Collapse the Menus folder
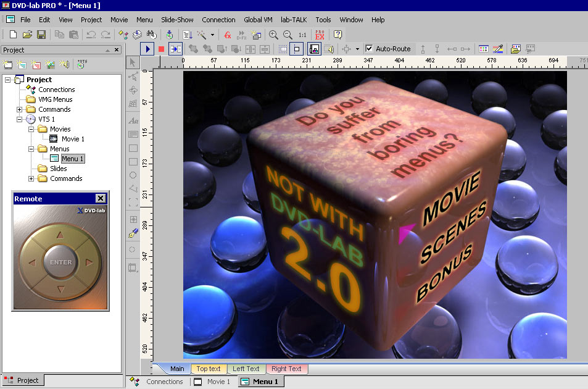Viewport: 588px width, 389px height. (31, 149)
